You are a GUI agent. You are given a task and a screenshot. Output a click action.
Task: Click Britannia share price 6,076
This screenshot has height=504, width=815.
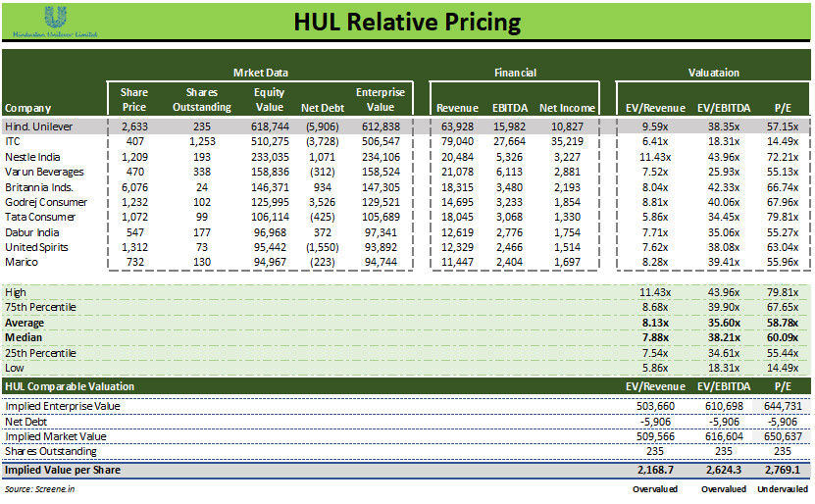(134, 187)
